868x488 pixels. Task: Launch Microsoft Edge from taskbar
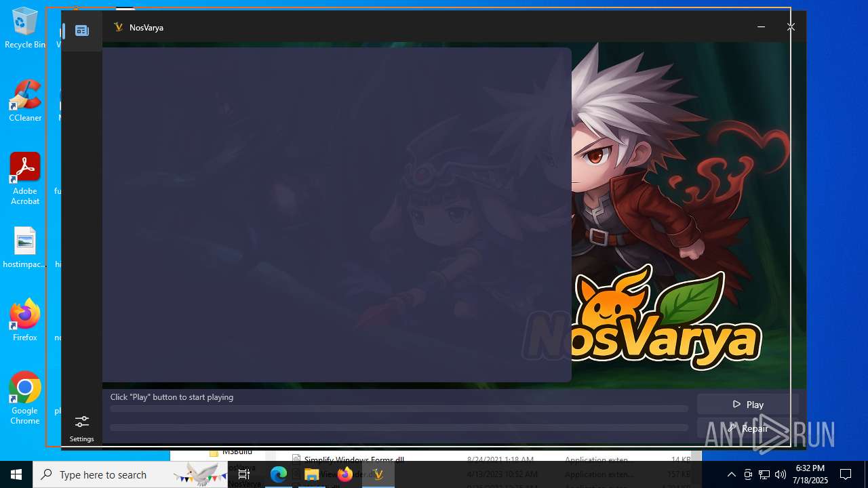point(279,474)
